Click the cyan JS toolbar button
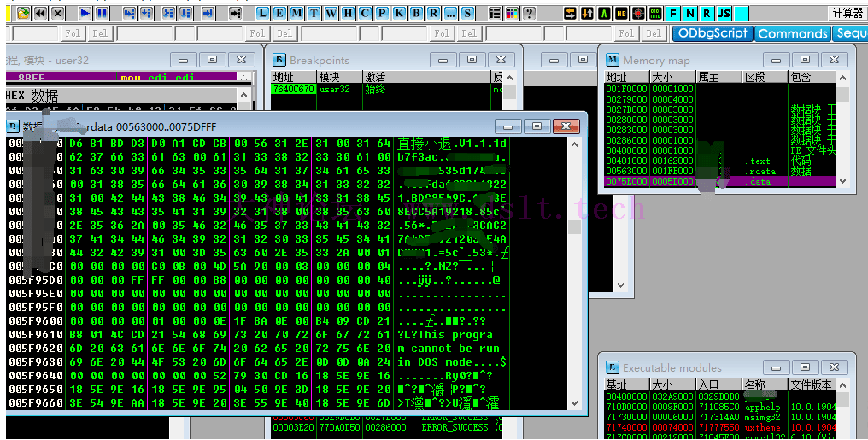 pos(724,13)
